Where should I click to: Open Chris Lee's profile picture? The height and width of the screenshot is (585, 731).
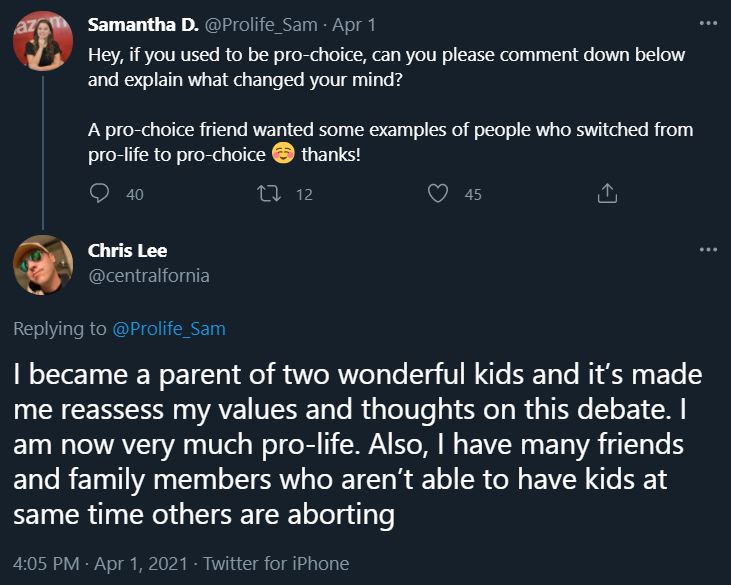(42, 264)
